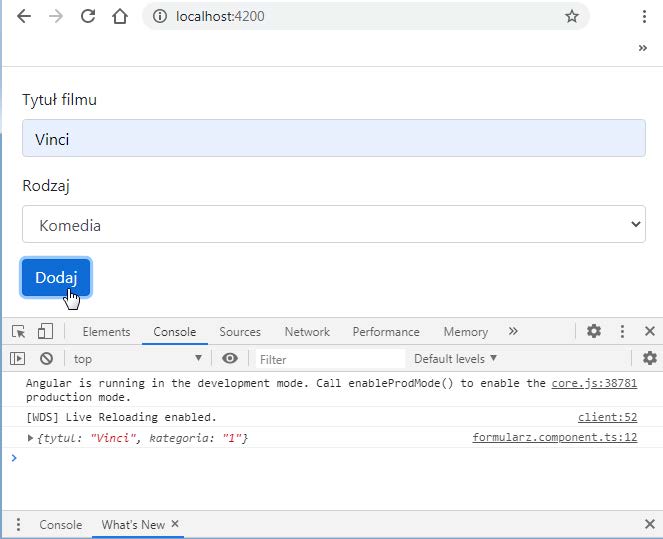Clear console with the clear icon
Viewport: 663px width, 539px height.
click(46, 359)
